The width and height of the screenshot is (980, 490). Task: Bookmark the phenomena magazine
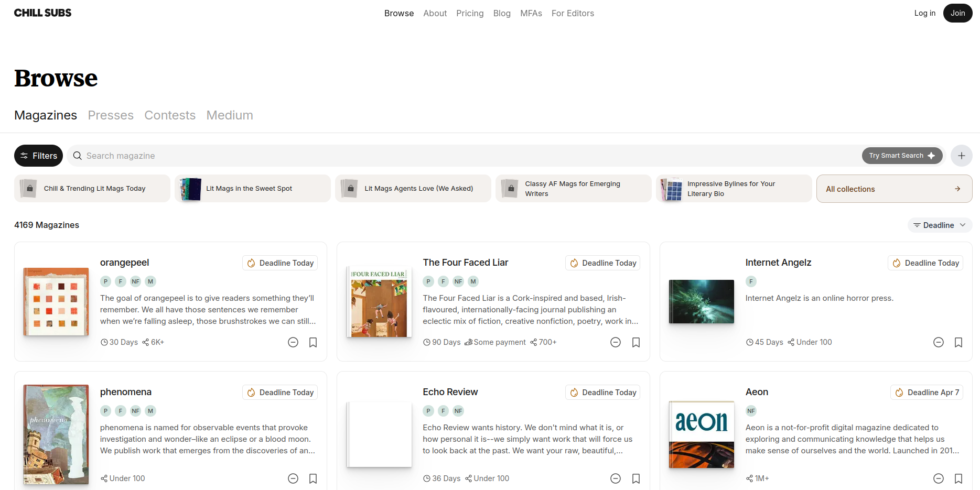tap(313, 478)
